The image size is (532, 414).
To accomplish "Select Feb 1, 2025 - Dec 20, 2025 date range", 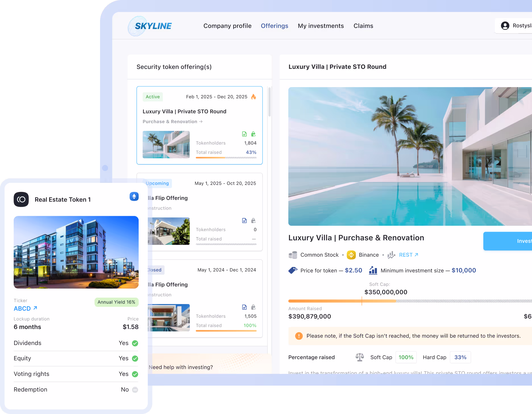I will pyautogui.click(x=217, y=97).
